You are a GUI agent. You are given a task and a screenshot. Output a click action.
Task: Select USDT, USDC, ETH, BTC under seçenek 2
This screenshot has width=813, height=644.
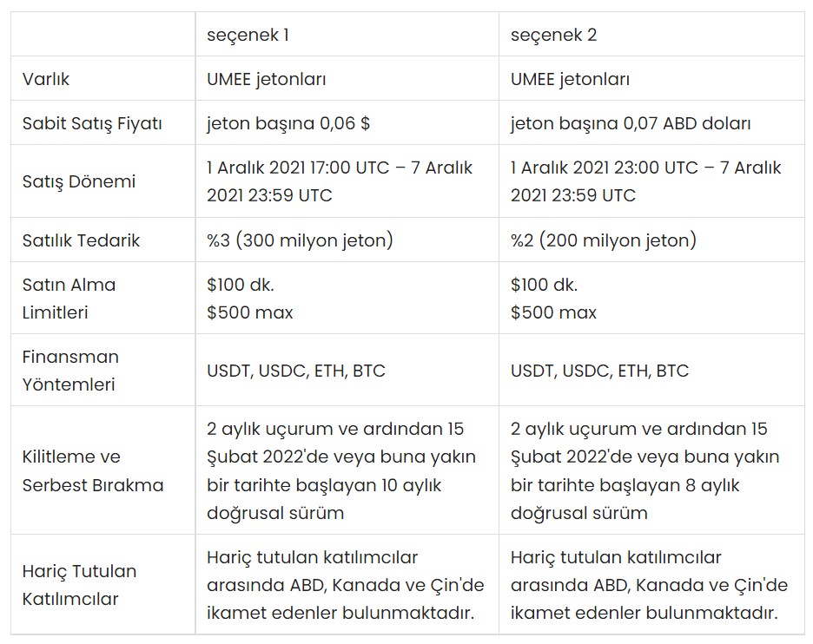[x=599, y=371]
